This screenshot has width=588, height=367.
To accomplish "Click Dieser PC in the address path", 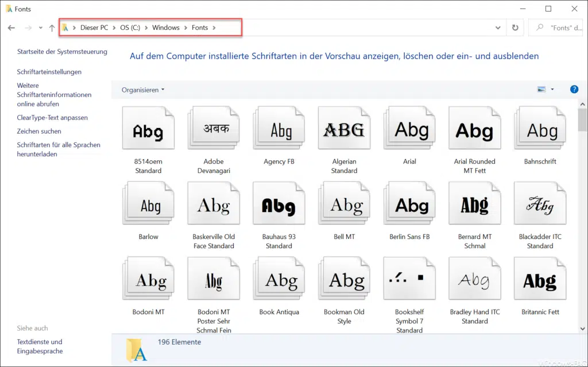I will point(94,28).
